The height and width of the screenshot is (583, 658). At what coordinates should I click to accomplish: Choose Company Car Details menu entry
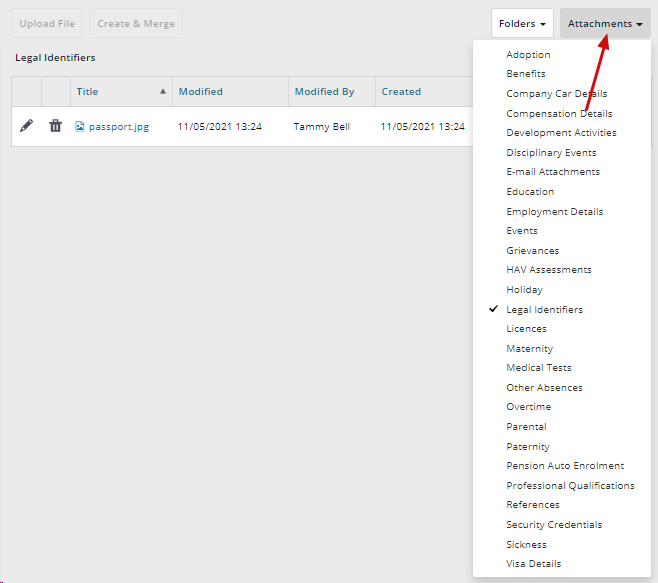point(556,94)
